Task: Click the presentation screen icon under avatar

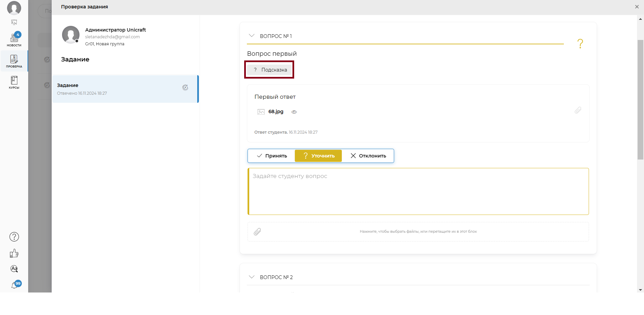Action: pyautogui.click(x=14, y=22)
